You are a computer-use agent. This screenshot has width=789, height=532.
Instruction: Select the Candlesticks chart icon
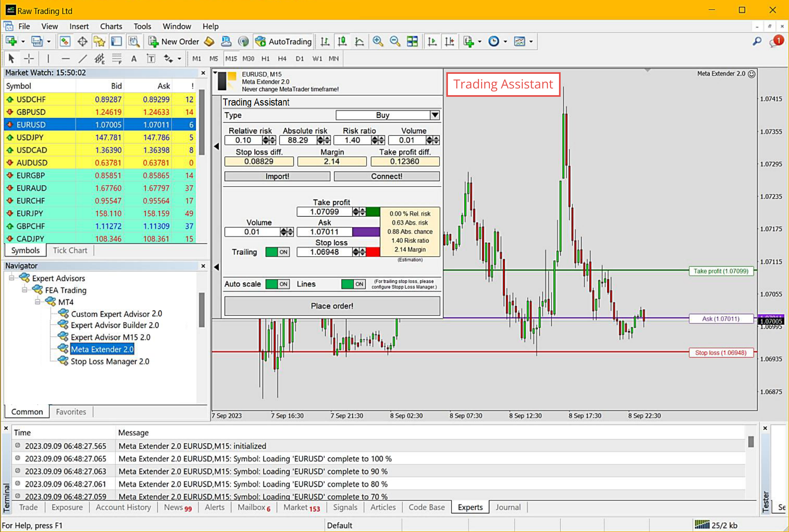(x=342, y=41)
